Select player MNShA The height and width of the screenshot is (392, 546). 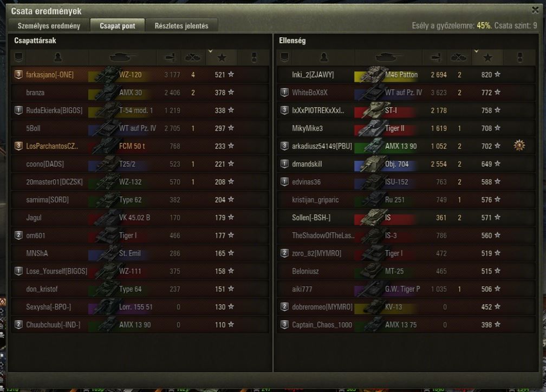(37, 253)
